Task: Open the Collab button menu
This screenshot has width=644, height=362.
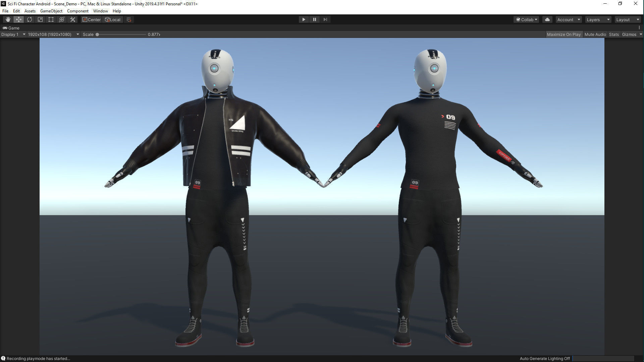Action: point(526,19)
